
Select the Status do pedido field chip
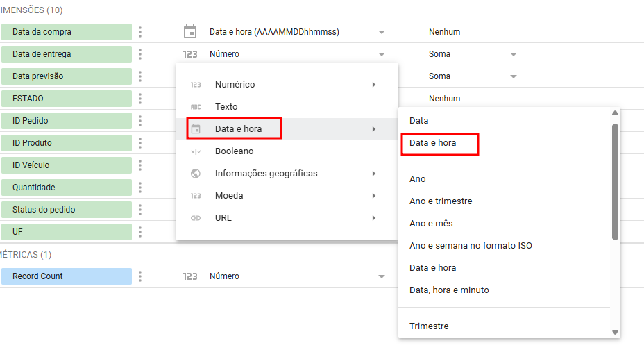coord(67,210)
